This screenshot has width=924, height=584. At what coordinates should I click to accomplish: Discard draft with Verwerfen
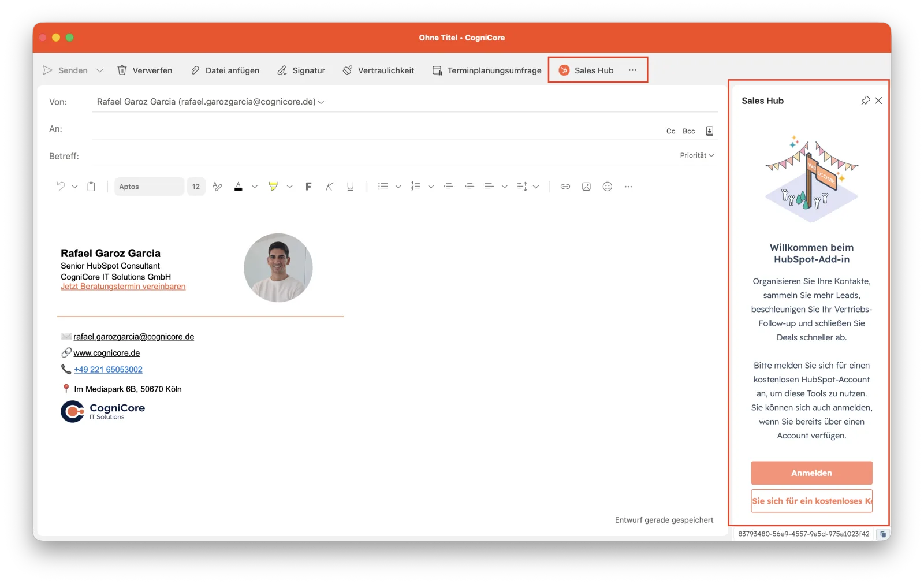click(x=145, y=70)
